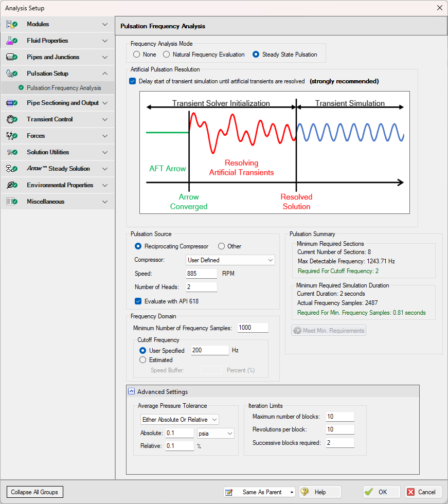
Task: Click the Collapse All Groups button
Action: [34, 492]
